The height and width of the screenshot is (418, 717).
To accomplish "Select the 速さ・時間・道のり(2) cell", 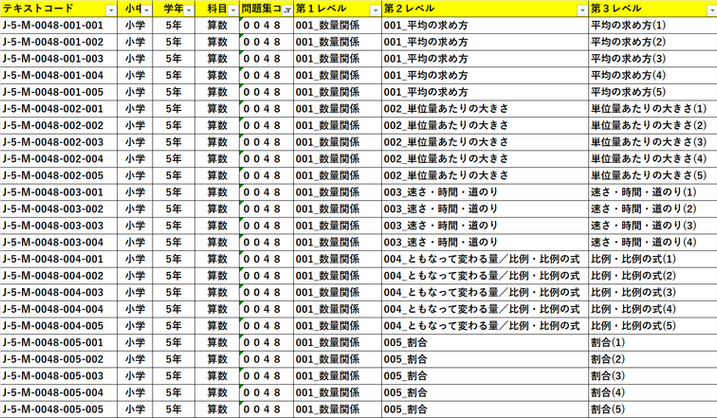I will [x=653, y=209].
